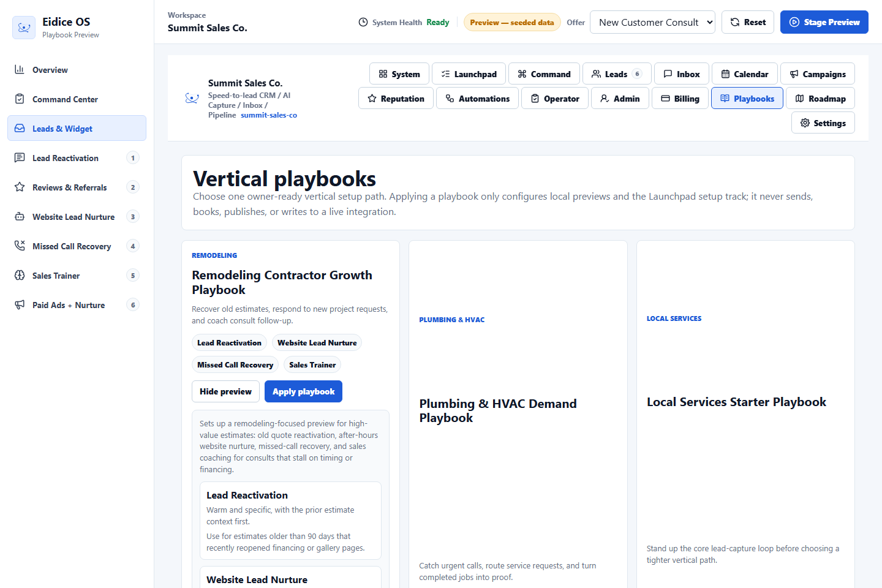Click the Website Lead Nurture badge 3
The height and width of the screenshot is (588, 882).
pyautogui.click(x=133, y=216)
